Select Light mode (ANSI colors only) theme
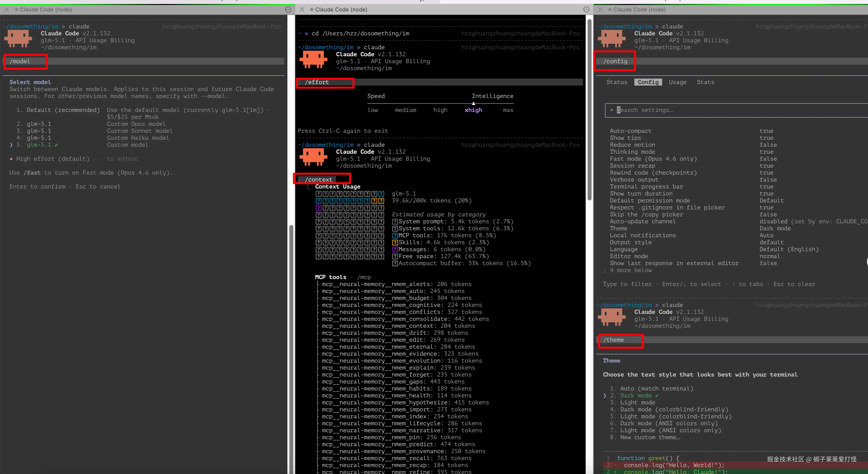The height and width of the screenshot is (474, 868). coord(665,430)
